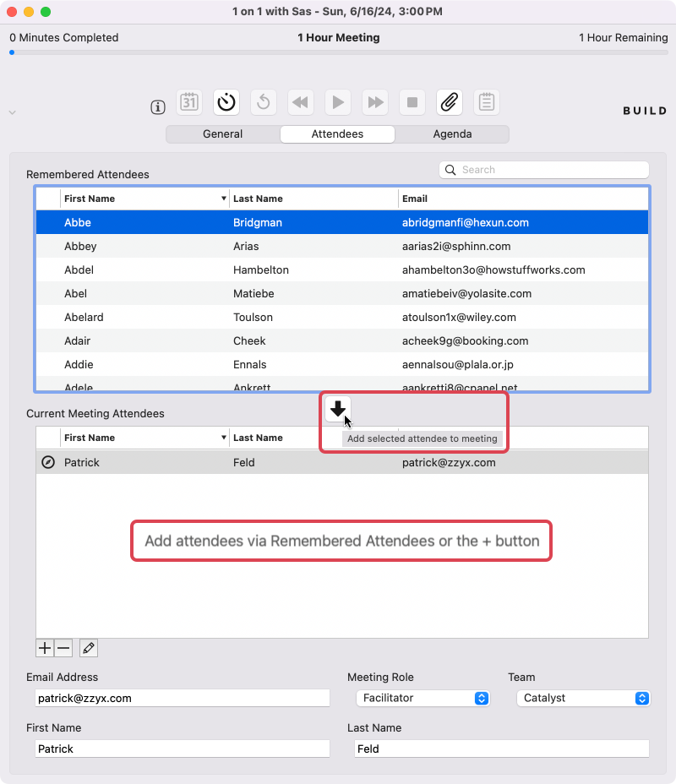Viewport: 676px width, 784px height.
Task: Switch to the General tab
Action: pos(223,134)
